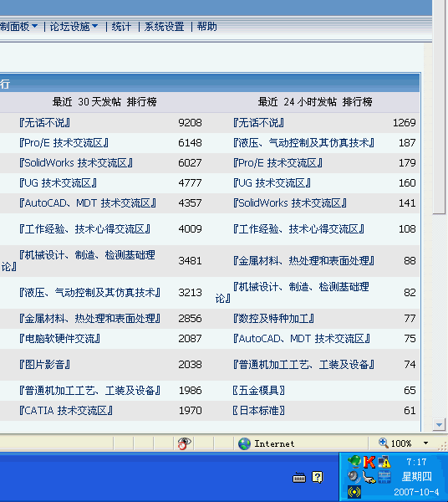
Task: Open 『SolidWorks 技术交流区』 in the 30-day ranking
Action: (x=76, y=163)
